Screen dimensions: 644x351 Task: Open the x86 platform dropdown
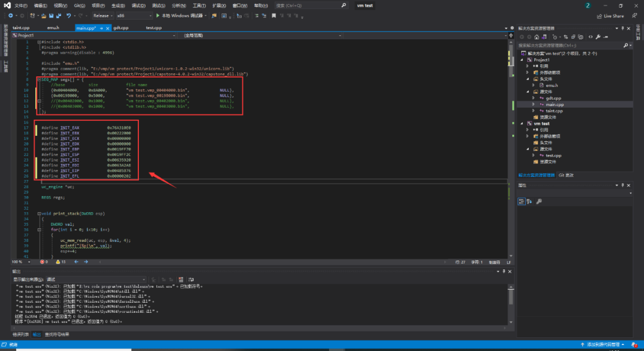[134, 15]
